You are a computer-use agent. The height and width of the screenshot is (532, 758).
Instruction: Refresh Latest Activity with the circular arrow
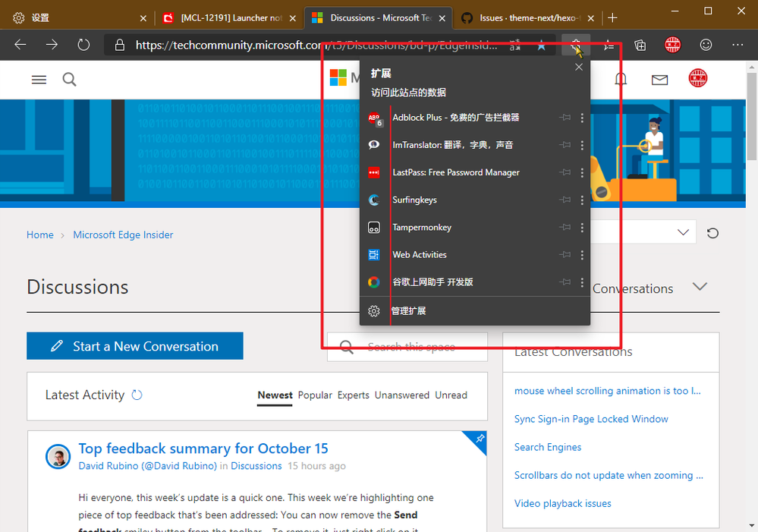(x=137, y=395)
